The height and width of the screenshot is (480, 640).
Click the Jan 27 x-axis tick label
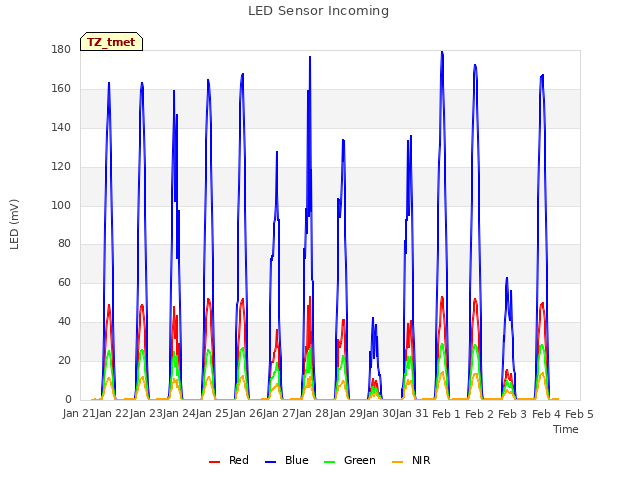279,414
